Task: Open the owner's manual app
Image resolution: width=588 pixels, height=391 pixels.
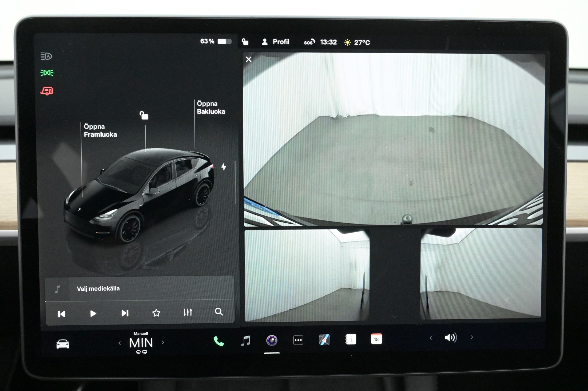Action: (x=350, y=339)
